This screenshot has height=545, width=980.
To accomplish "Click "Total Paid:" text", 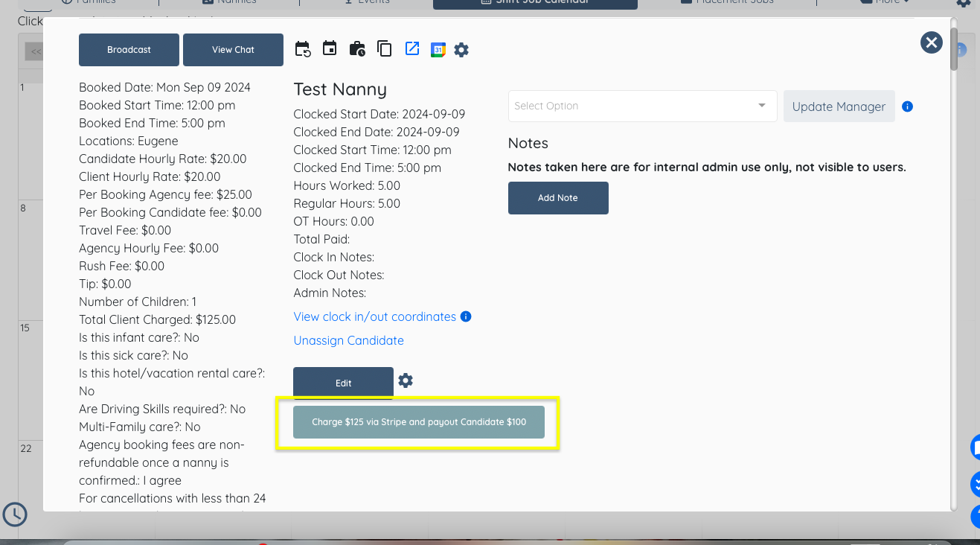I will pyautogui.click(x=321, y=239).
